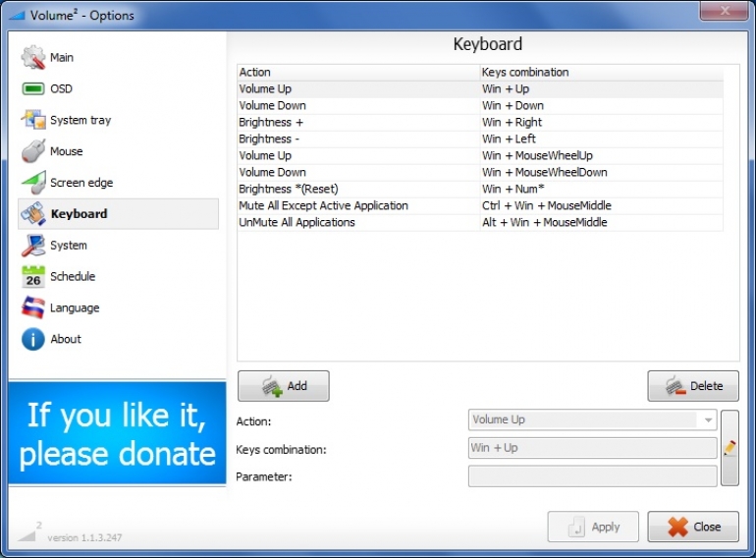756x558 pixels.
Task: Click the Keyboard hand icon
Action: 33,213
